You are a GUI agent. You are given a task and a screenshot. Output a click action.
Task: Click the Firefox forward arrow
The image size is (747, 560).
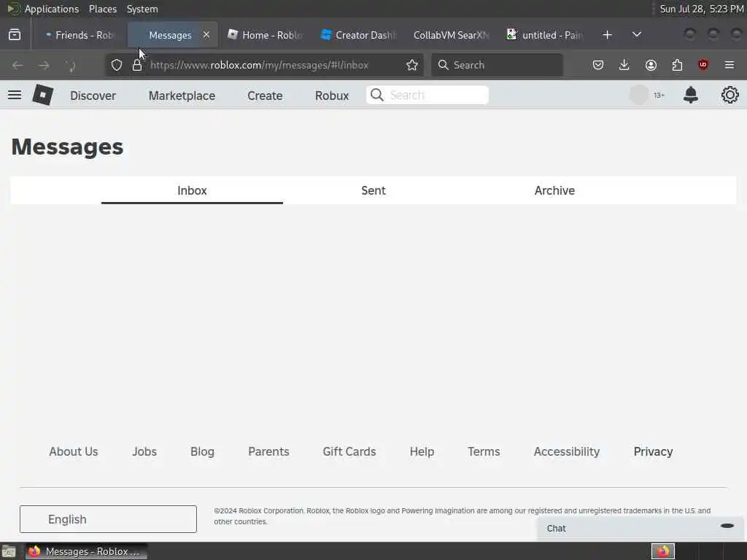pos(44,65)
